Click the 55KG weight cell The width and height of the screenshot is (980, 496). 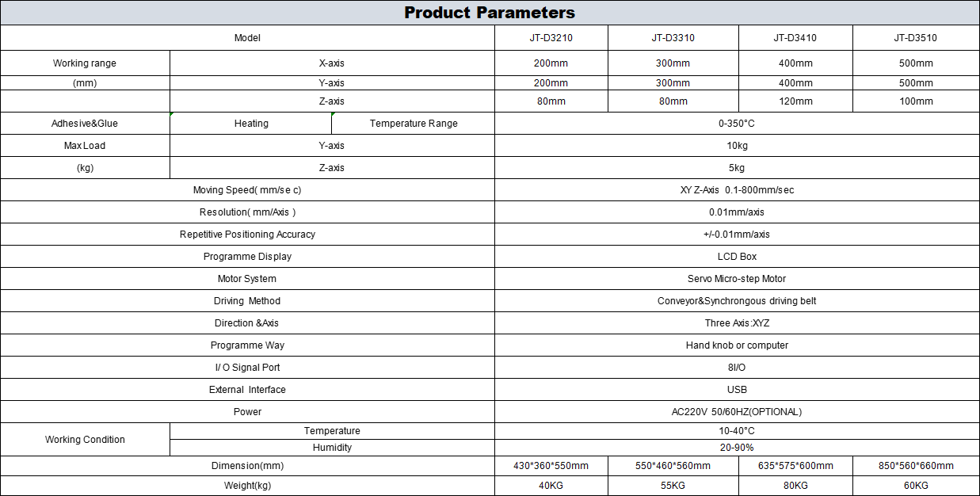[673, 486]
